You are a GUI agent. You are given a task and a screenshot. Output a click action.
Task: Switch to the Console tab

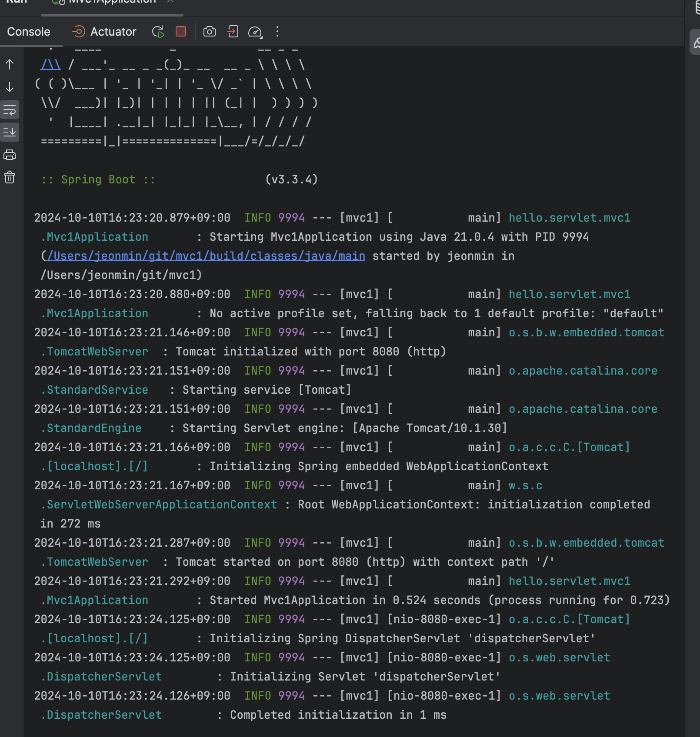coord(29,32)
